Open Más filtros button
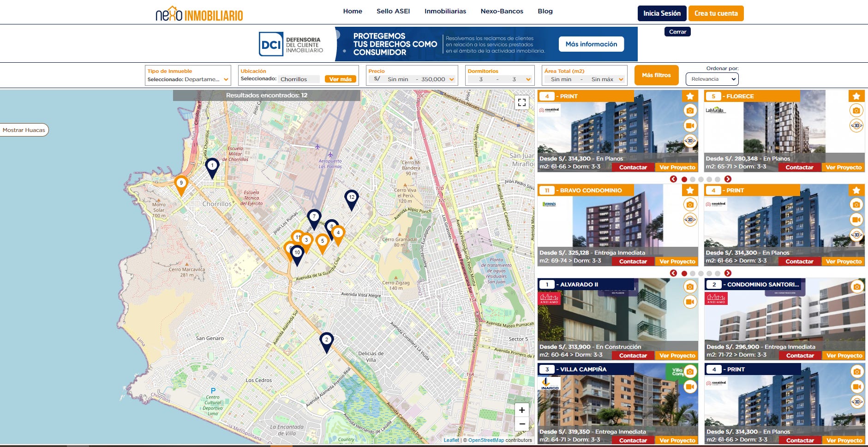 [x=656, y=75]
